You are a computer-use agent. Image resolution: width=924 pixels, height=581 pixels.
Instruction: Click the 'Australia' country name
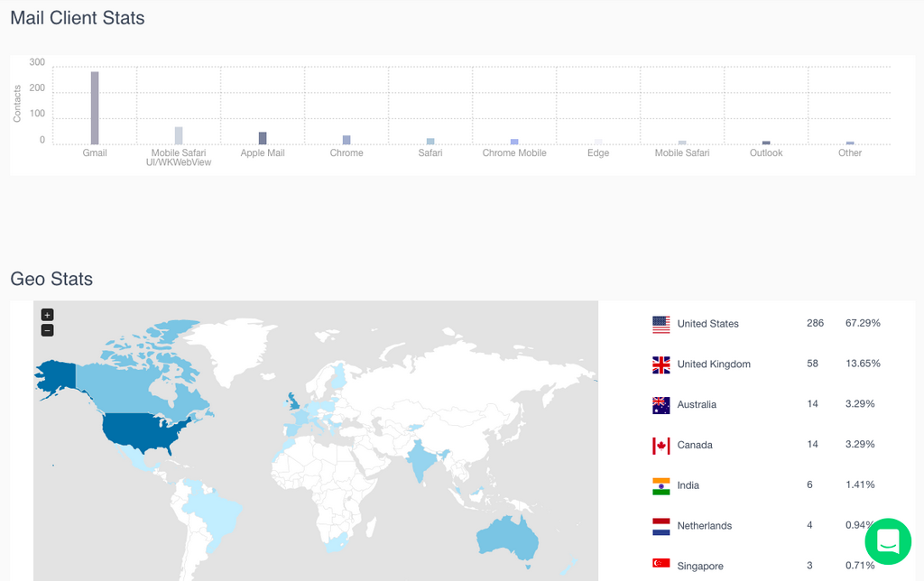click(x=697, y=405)
